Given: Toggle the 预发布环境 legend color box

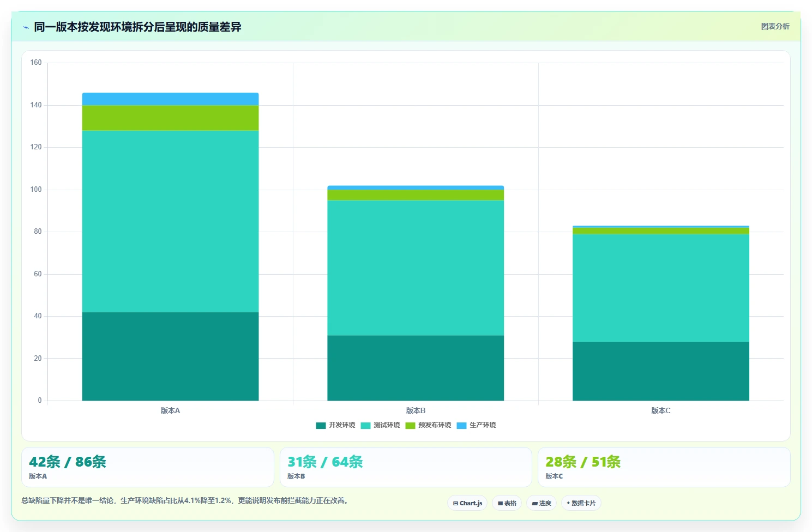Looking at the screenshot, I should tap(410, 425).
